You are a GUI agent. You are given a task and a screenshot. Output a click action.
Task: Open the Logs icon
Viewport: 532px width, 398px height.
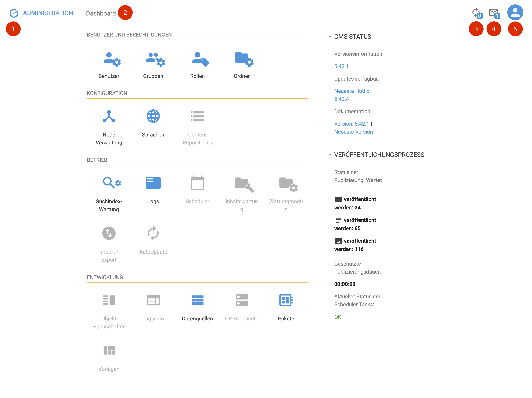coord(153,183)
